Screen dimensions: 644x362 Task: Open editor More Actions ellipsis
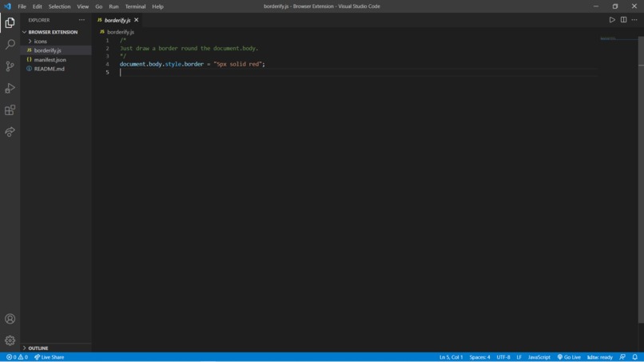click(634, 20)
